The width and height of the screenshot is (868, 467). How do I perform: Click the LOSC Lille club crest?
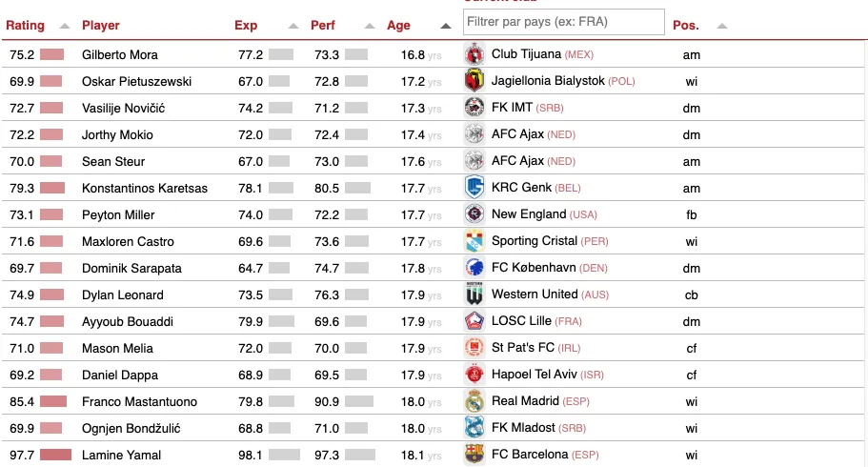[x=474, y=322]
